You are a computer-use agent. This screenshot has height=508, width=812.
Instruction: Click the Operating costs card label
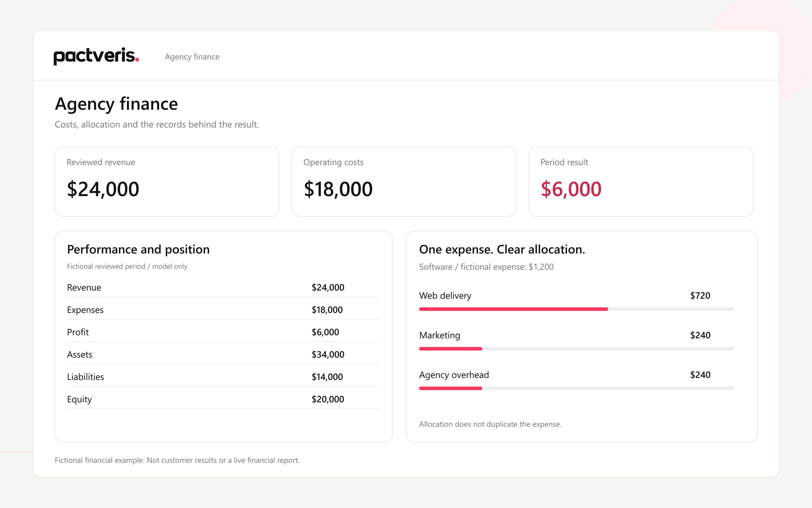333,162
